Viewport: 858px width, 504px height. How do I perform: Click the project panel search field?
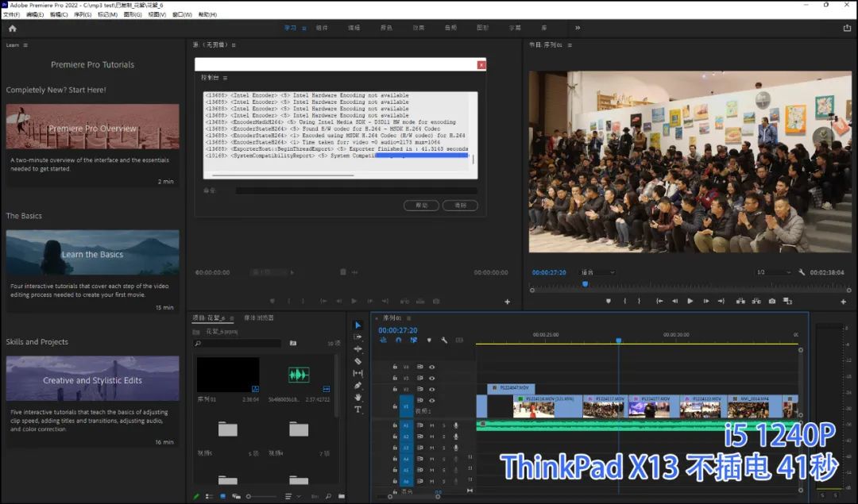[238, 343]
